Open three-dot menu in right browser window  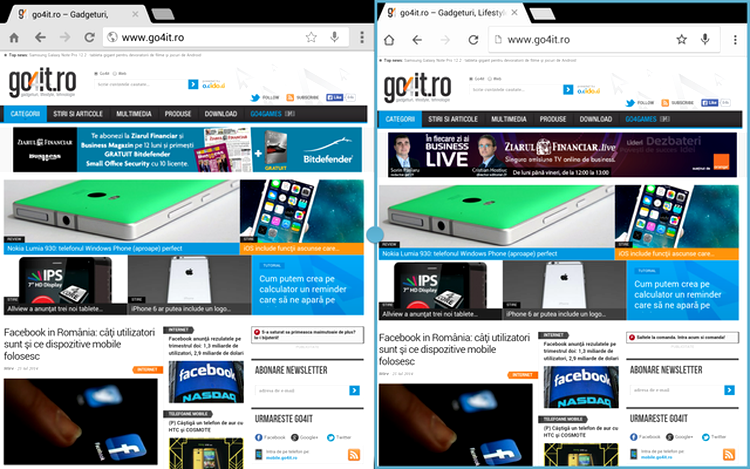(735, 40)
